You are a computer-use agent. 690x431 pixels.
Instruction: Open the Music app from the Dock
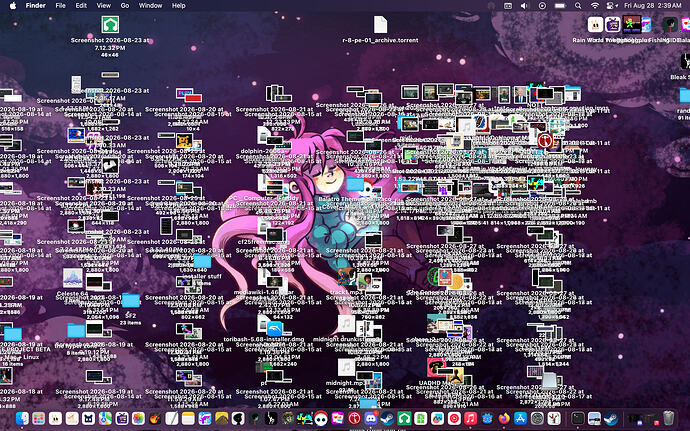tap(470, 418)
